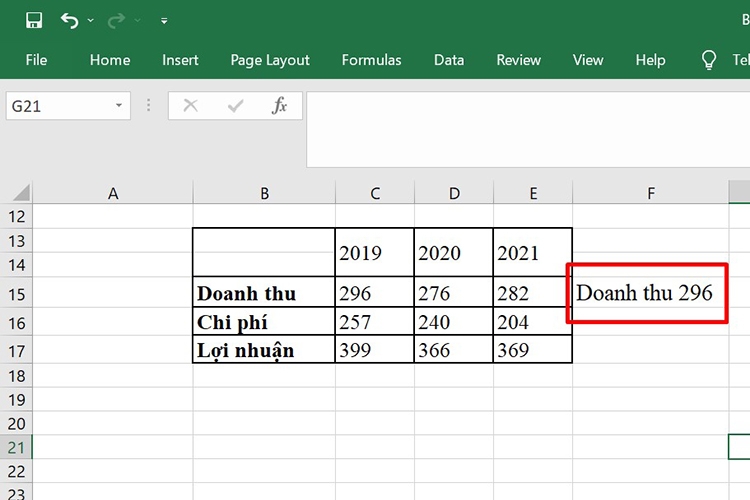750x500 pixels.
Task: Switch to the Insert ribbon tab
Action: 180,60
